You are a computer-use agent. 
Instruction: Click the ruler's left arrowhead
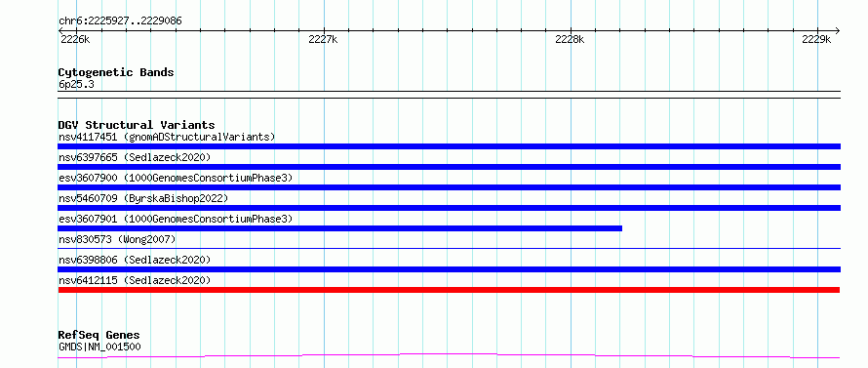pos(61,31)
